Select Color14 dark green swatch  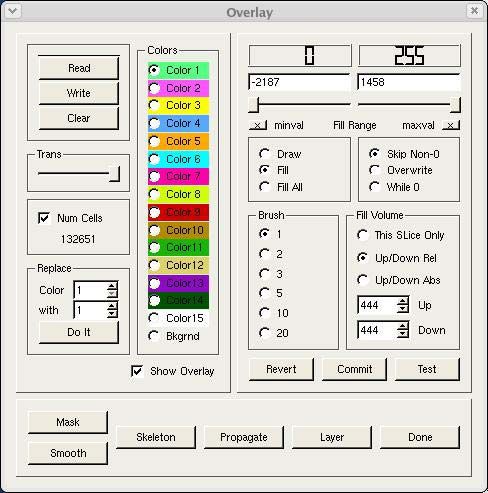coord(178,301)
